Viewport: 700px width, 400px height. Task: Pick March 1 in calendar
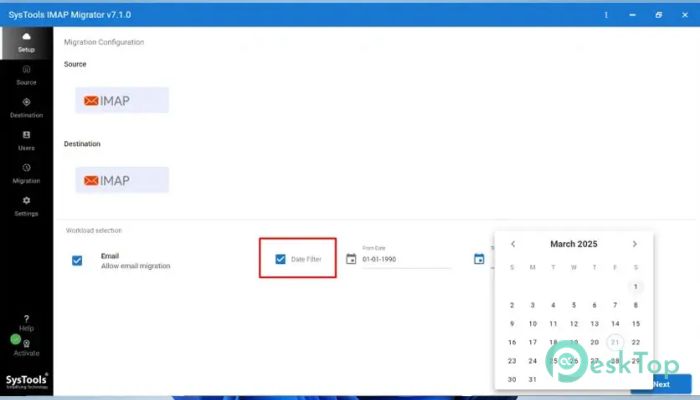pyautogui.click(x=636, y=286)
